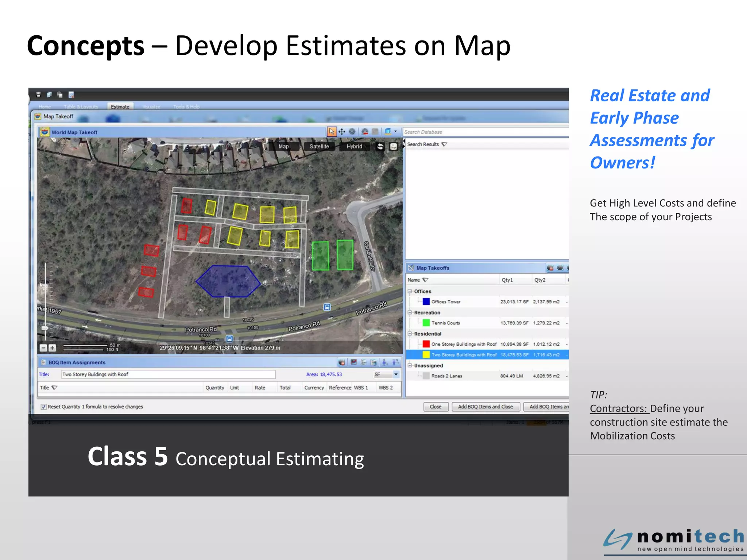Click the grey square icon in map toolbar

pyautogui.click(x=375, y=132)
